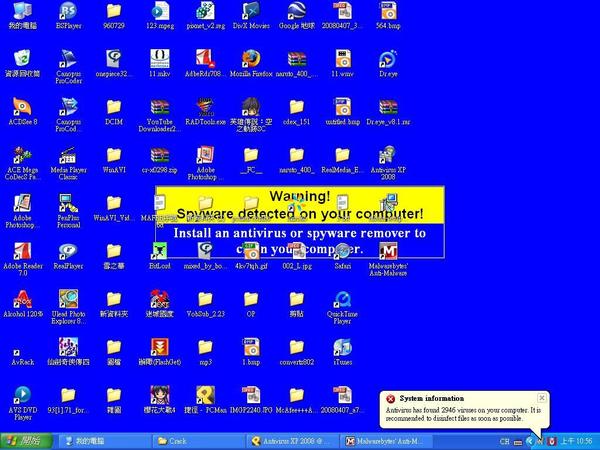Click the Start button on taskbar
Viewport: 600px width, 450px height.
coord(26,441)
